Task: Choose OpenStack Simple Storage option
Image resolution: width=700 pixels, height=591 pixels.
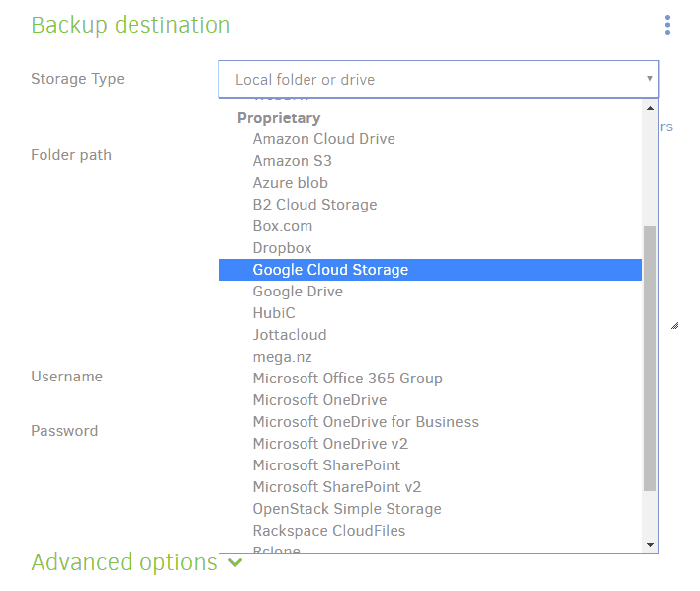Action: coord(347,509)
